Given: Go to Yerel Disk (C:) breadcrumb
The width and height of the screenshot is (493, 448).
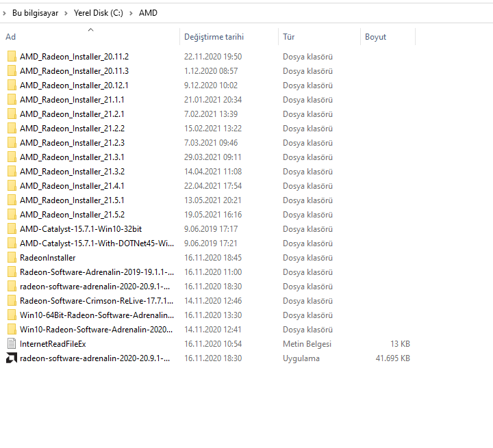Looking at the screenshot, I should tap(99, 13).
